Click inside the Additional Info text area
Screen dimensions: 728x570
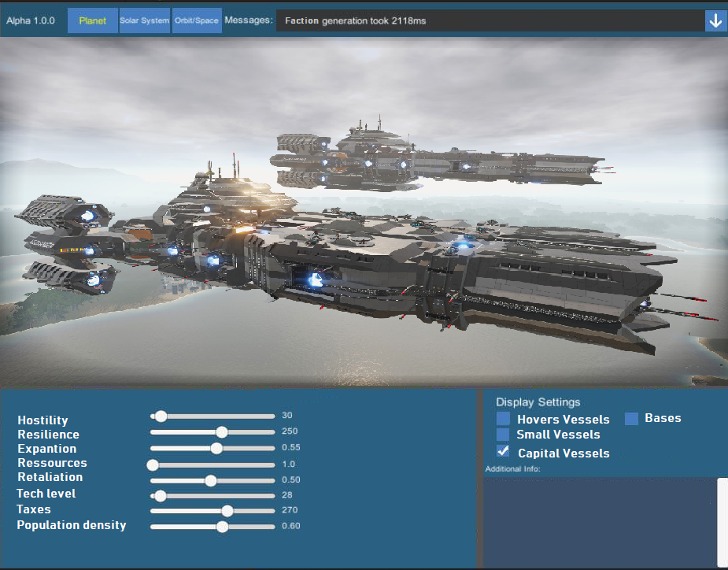pos(600,521)
